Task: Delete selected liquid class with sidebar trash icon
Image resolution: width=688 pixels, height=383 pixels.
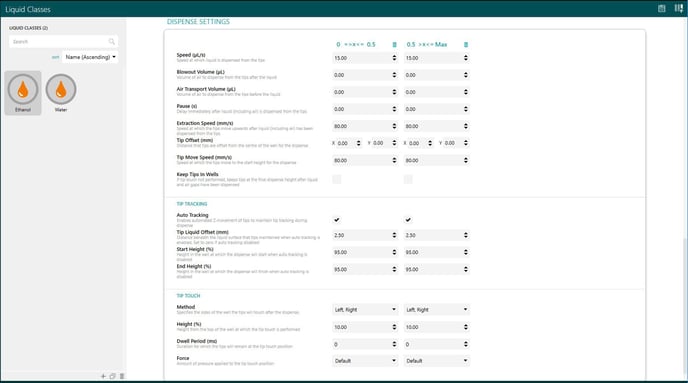Action: tap(122, 376)
